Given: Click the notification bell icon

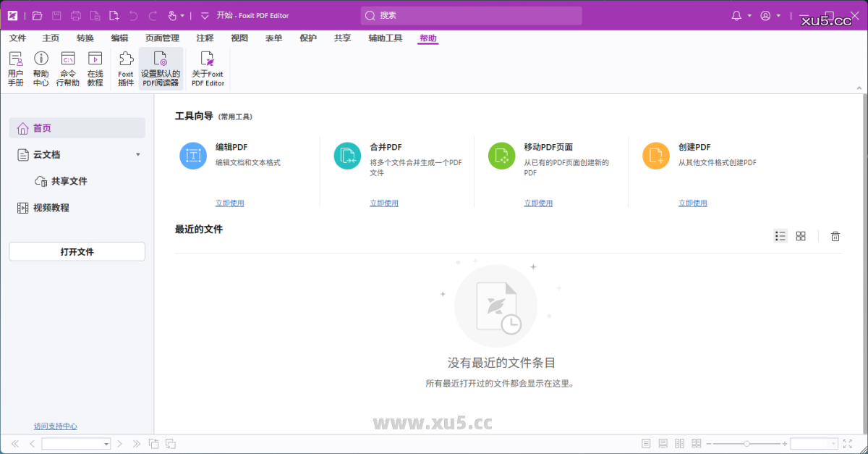Looking at the screenshot, I should coord(737,15).
